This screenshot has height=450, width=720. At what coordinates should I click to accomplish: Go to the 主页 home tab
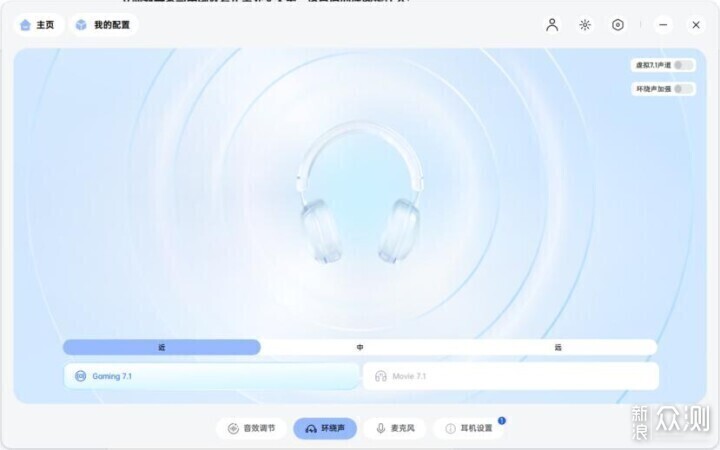point(37,25)
